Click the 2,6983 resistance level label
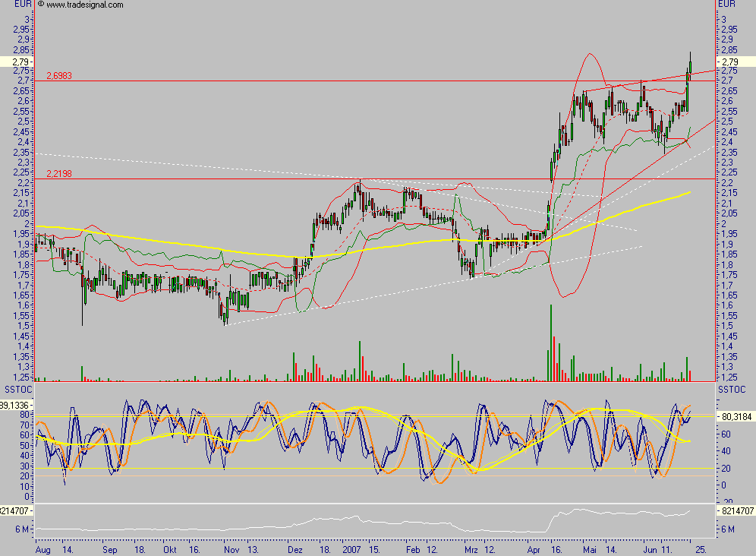 [x=61, y=75]
